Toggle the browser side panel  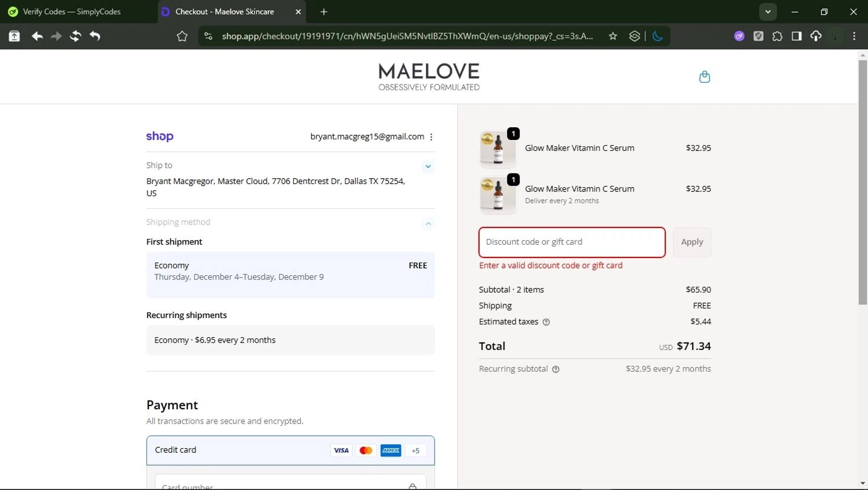click(796, 36)
